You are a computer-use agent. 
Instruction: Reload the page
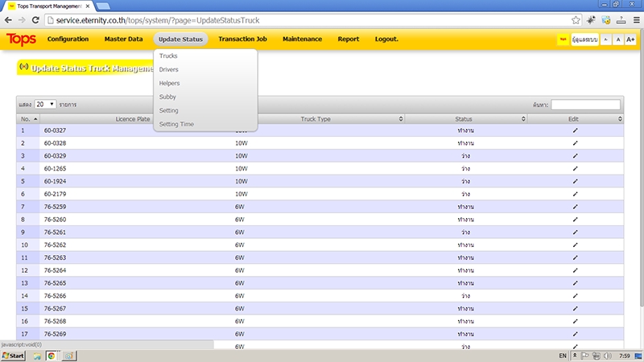(35, 20)
